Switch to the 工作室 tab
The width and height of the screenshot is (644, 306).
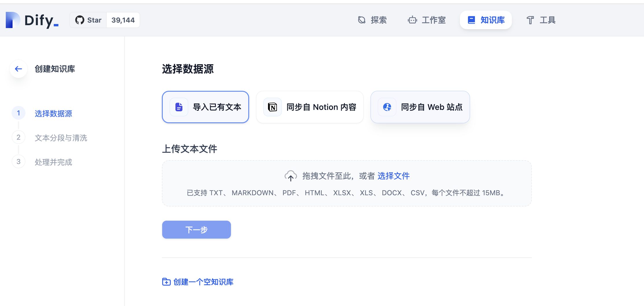427,20
